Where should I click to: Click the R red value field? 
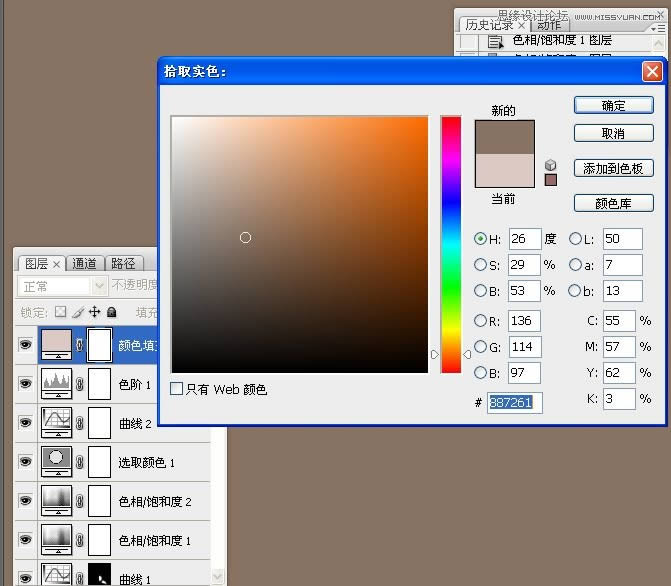525,321
